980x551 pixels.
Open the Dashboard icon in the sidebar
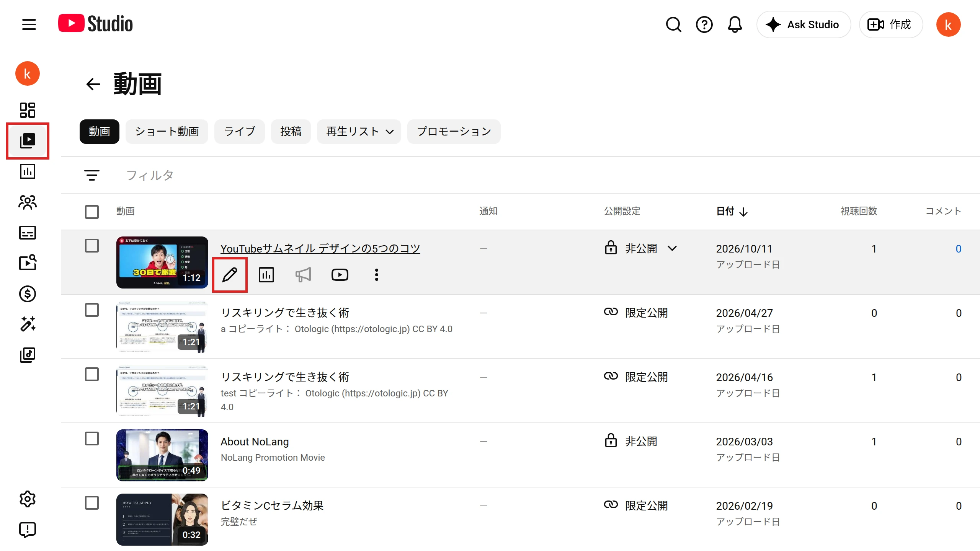(28, 110)
